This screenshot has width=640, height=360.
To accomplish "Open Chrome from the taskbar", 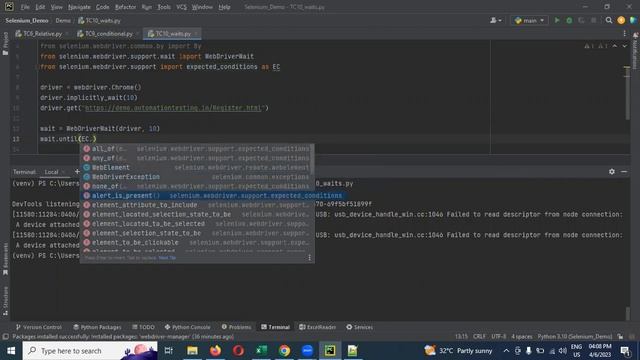I will coord(284,351).
